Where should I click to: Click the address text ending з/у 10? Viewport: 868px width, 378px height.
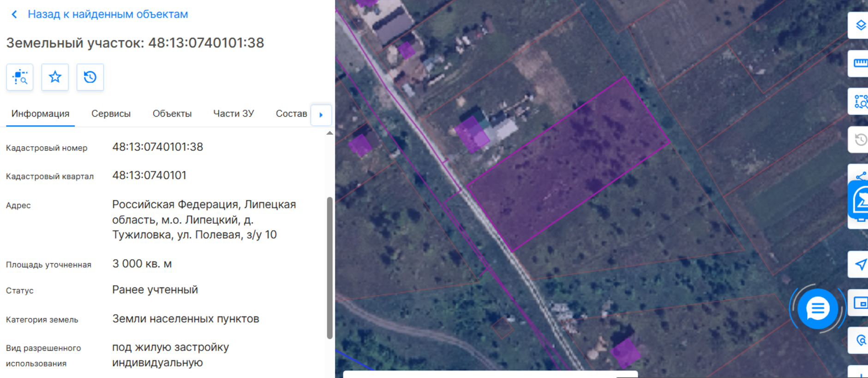tap(204, 219)
